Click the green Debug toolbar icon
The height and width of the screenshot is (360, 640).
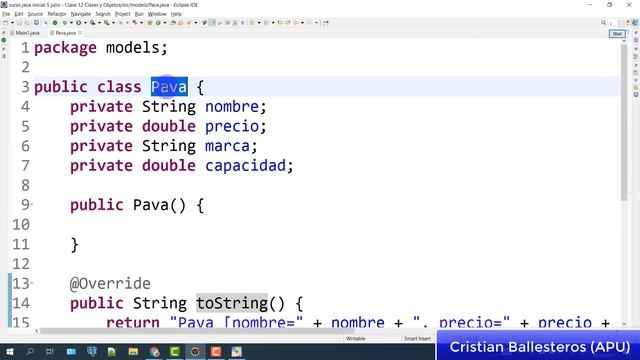coord(64,23)
